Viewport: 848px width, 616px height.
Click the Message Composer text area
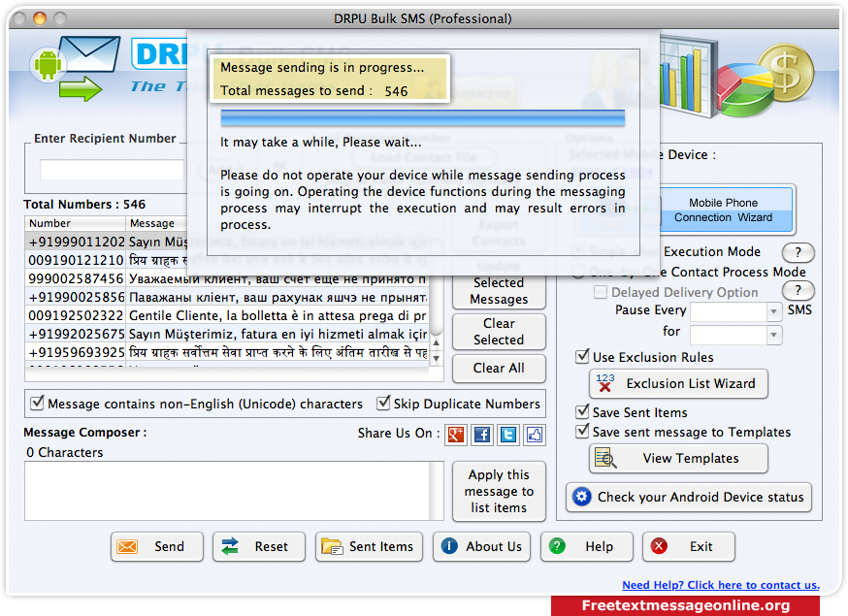point(227,491)
